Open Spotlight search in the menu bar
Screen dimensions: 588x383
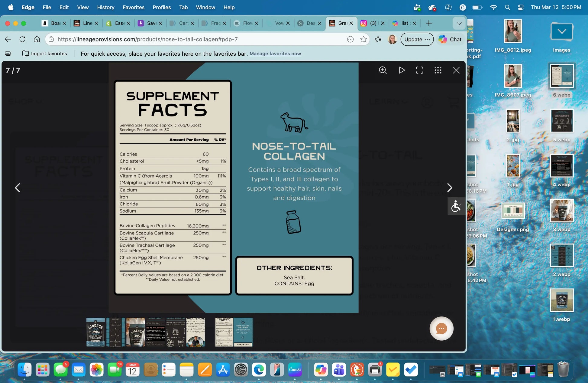(x=507, y=7)
